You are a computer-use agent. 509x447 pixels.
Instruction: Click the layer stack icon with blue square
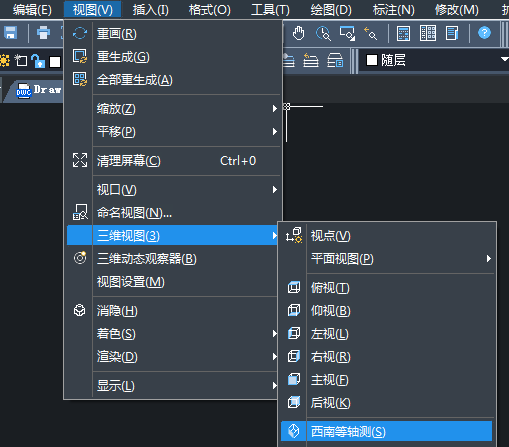pos(335,61)
